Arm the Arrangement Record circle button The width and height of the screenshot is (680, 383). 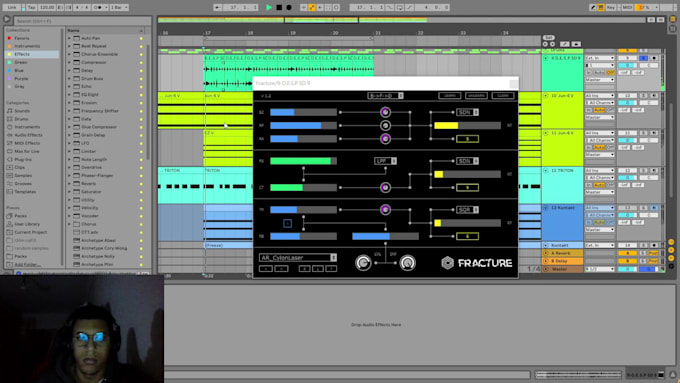coord(289,7)
